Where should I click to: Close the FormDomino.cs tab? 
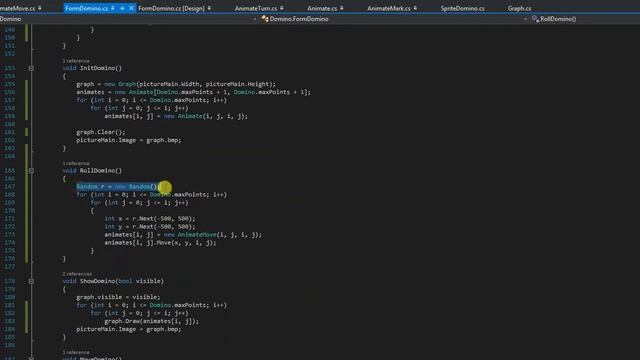pos(131,8)
